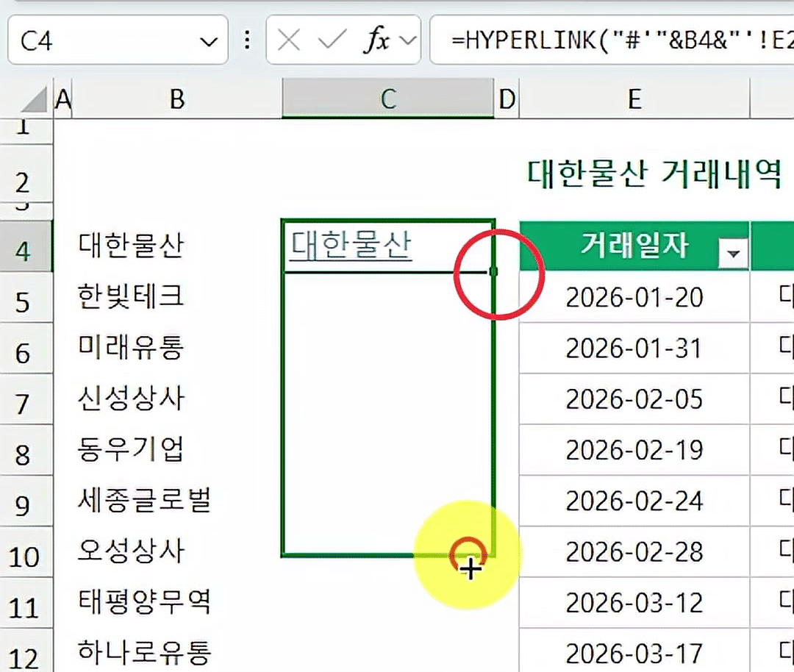
Task: Select column E header
Action: (634, 99)
